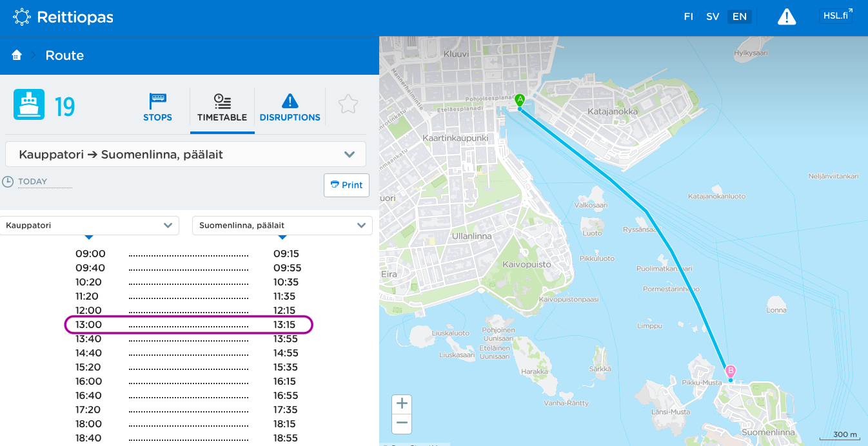Open the home icon in breadcrumb
Viewport: 868px width, 446px height.
17,55
